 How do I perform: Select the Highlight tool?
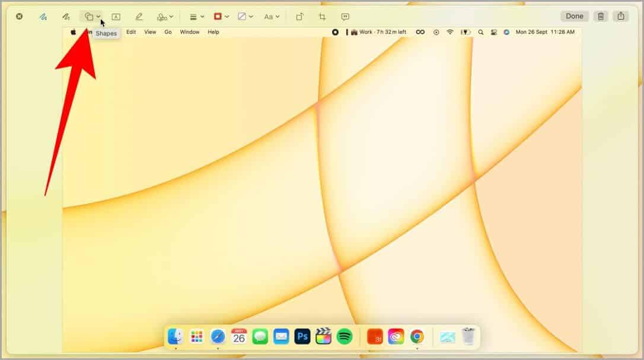coord(139,17)
